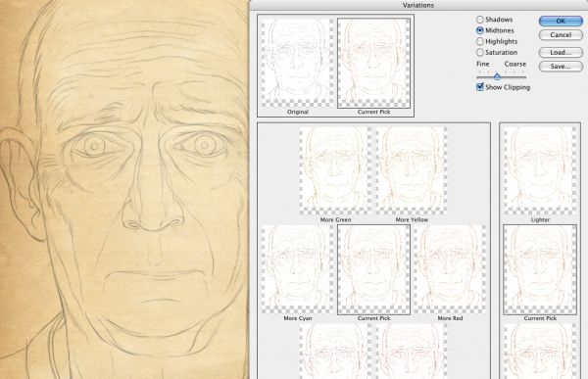Pick the More Yellow thumbnail
The image size is (588, 379).
pos(412,171)
